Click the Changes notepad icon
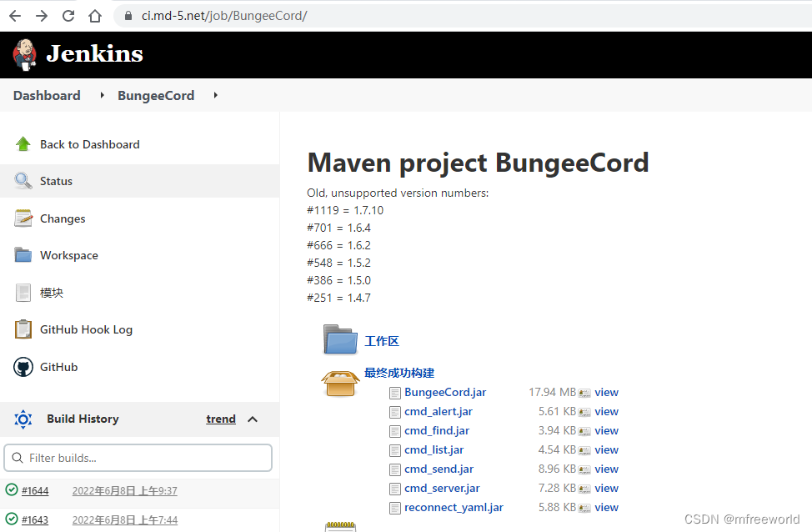This screenshot has height=532, width=812. (23, 218)
